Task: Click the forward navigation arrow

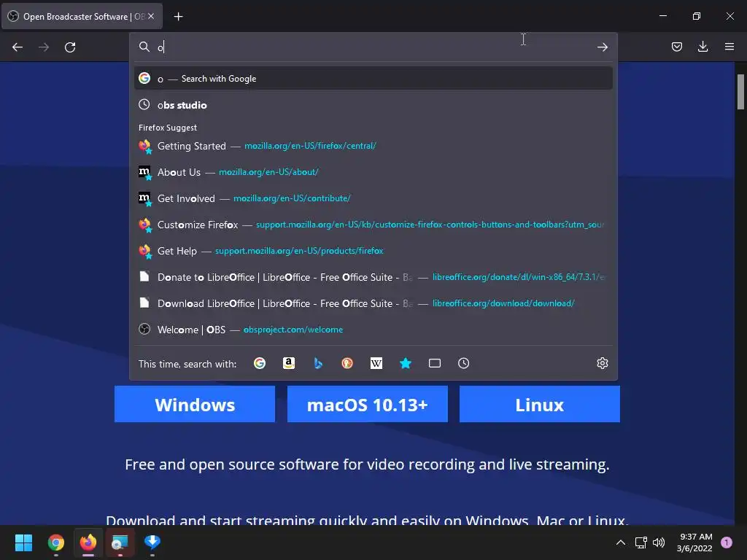Action: click(44, 47)
